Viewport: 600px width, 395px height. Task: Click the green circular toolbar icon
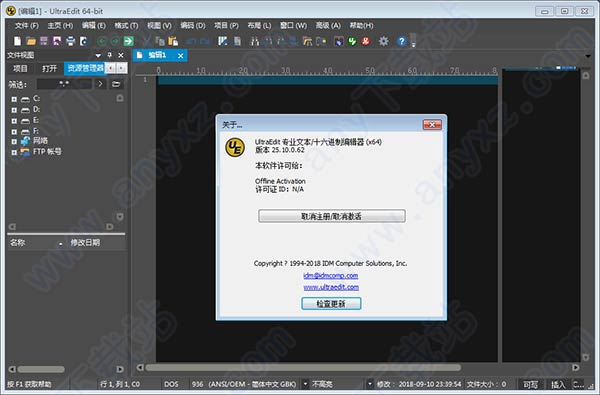[352, 41]
